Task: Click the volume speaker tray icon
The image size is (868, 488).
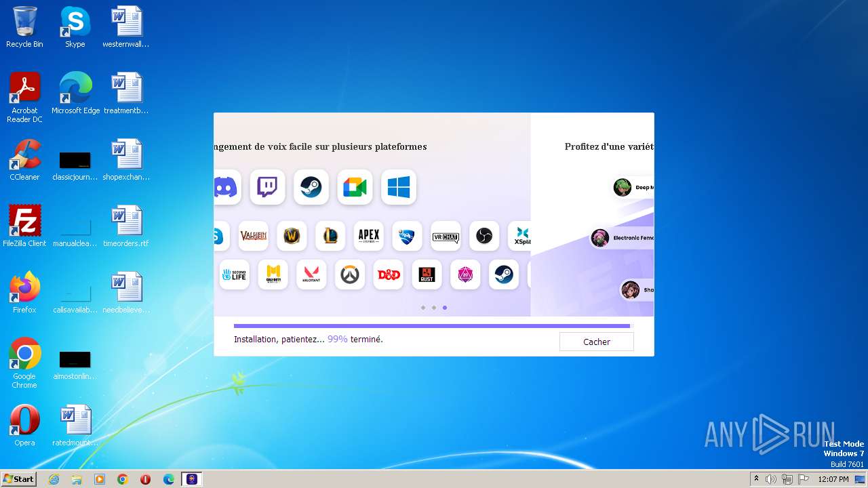Action: click(x=771, y=479)
